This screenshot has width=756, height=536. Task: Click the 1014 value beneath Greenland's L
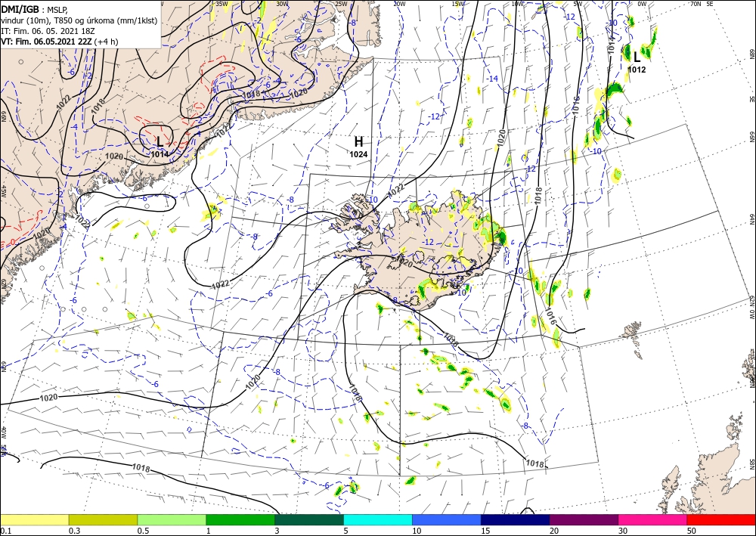click(x=160, y=154)
